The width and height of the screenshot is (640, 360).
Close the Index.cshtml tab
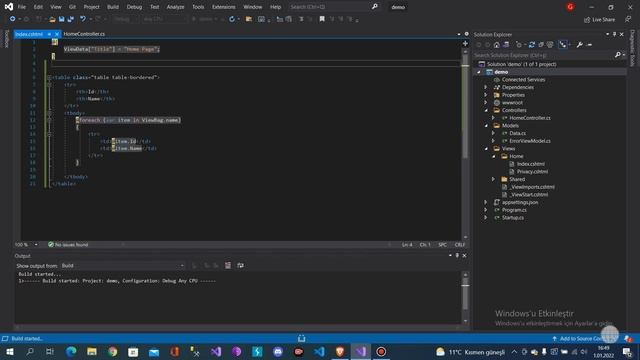coord(57,34)
